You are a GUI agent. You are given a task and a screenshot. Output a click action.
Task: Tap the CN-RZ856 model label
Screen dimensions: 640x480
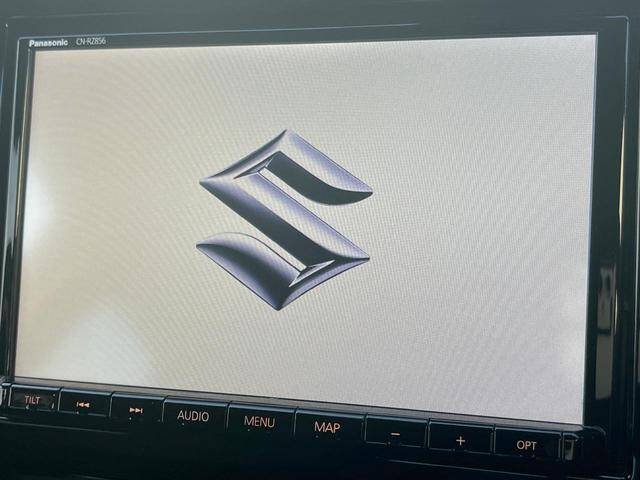pos(89,42)
